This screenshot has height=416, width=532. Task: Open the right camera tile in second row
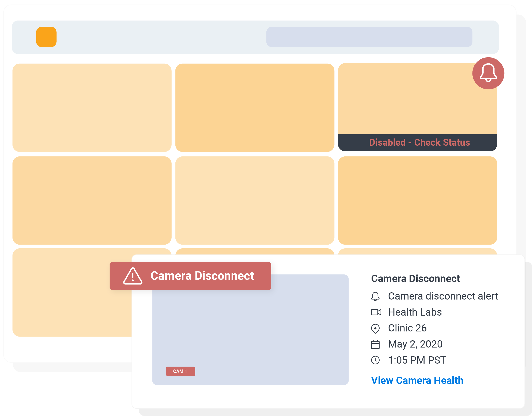417,200
